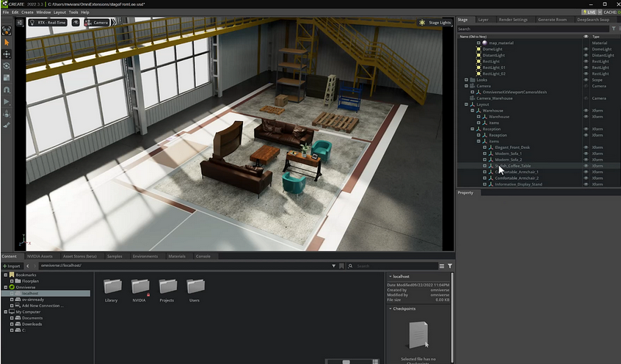Expand the OmniverseKitViewportCameraMesh node
This screenshot has height=364, width=621.
click(x=472, y=92)
